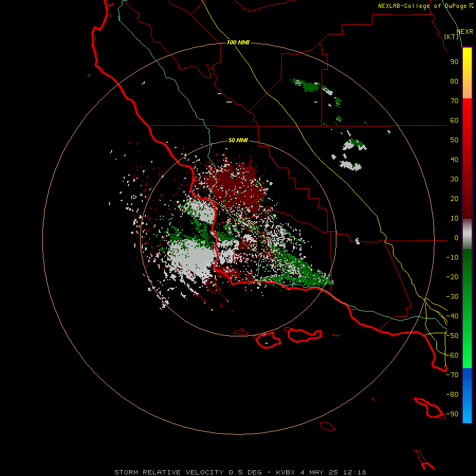Click the 40 value on the scale
Viewport: 476px width, 476px height.
454,160
